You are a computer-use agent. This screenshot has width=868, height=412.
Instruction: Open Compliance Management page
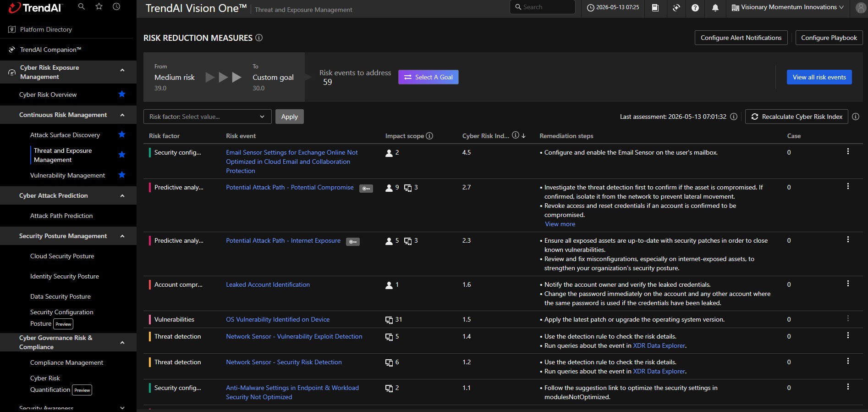tap(66, 362)
